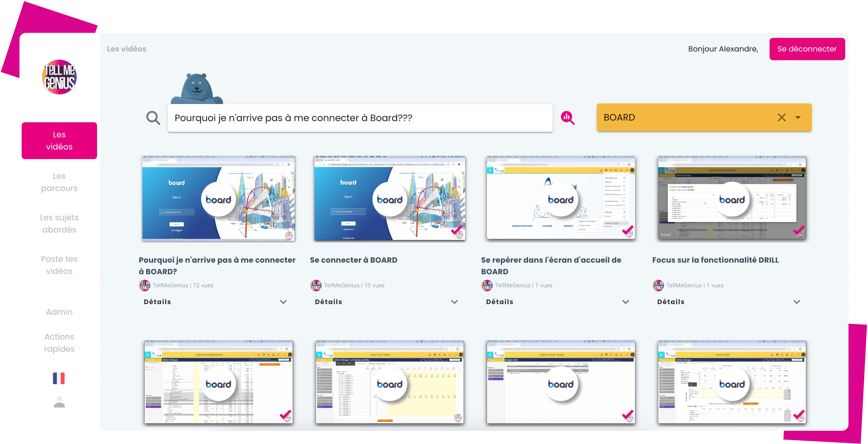The image size is (868, 444).
Task: Click the TellMeGenius | 10 vues text
Action: (354, 285)
